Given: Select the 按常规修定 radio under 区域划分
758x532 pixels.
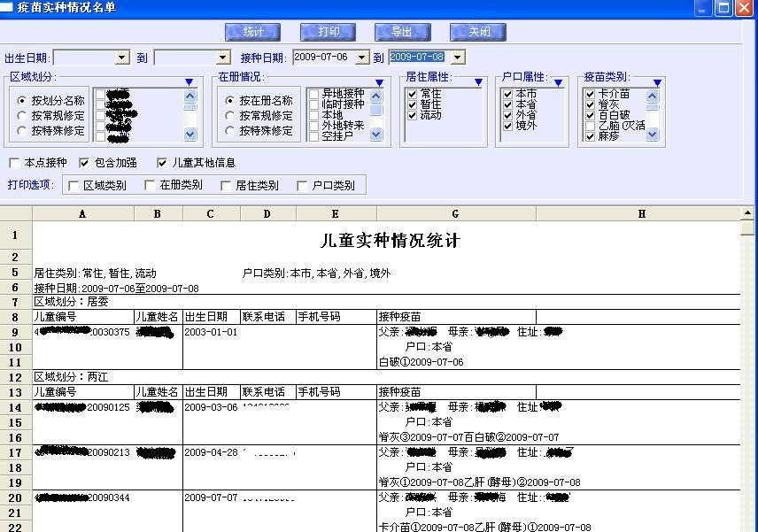Looking at the screenshot, I should [x=22, y=116].
